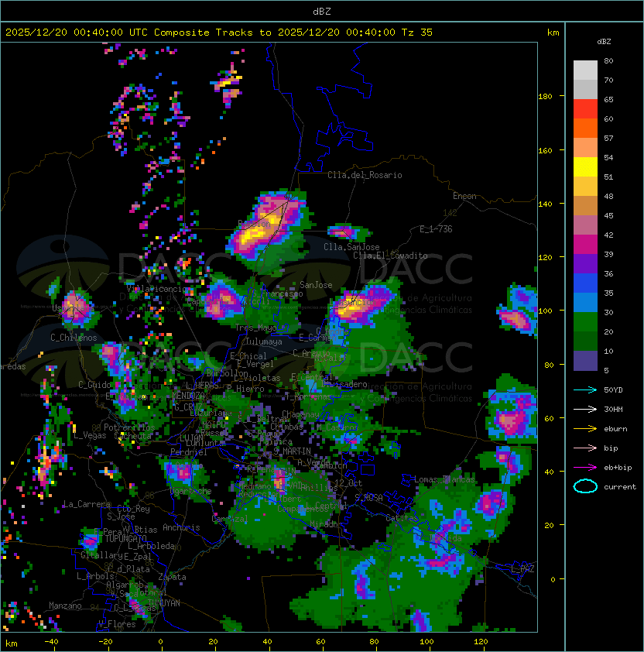Click the Zapata label on map
The width and height of the screenshot is (644, 652).
[172, 577]
